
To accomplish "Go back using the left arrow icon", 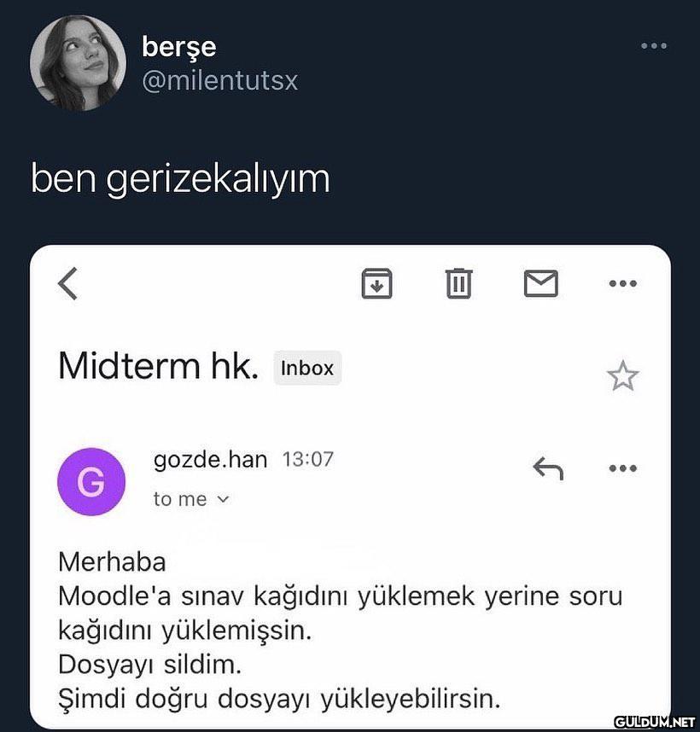I will 69,283.
